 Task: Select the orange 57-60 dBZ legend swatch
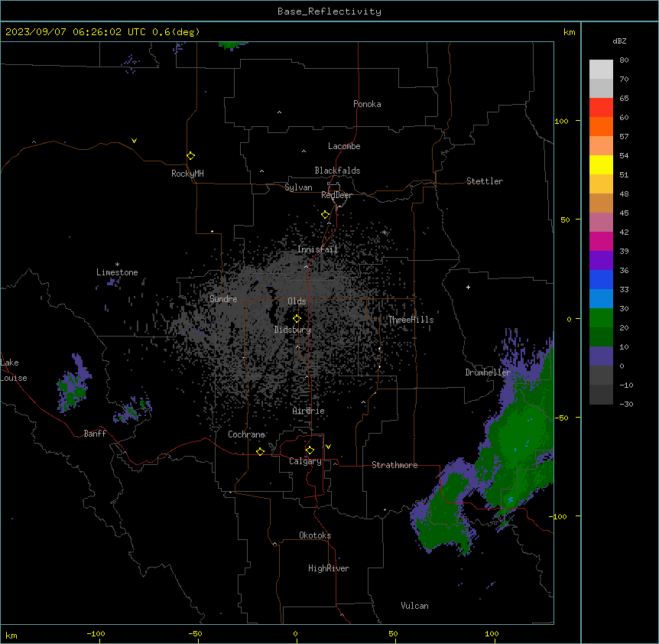tap(601, 126)
